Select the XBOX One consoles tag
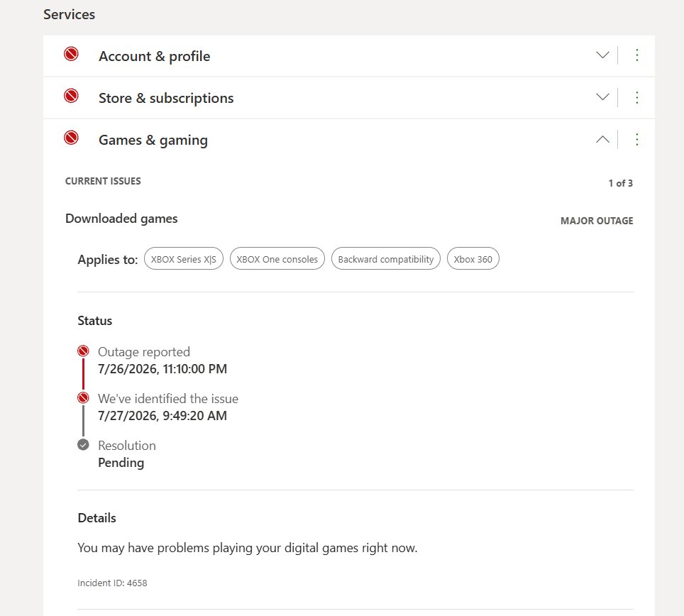This screenshot has width=684, height=616. click(277, 259)
